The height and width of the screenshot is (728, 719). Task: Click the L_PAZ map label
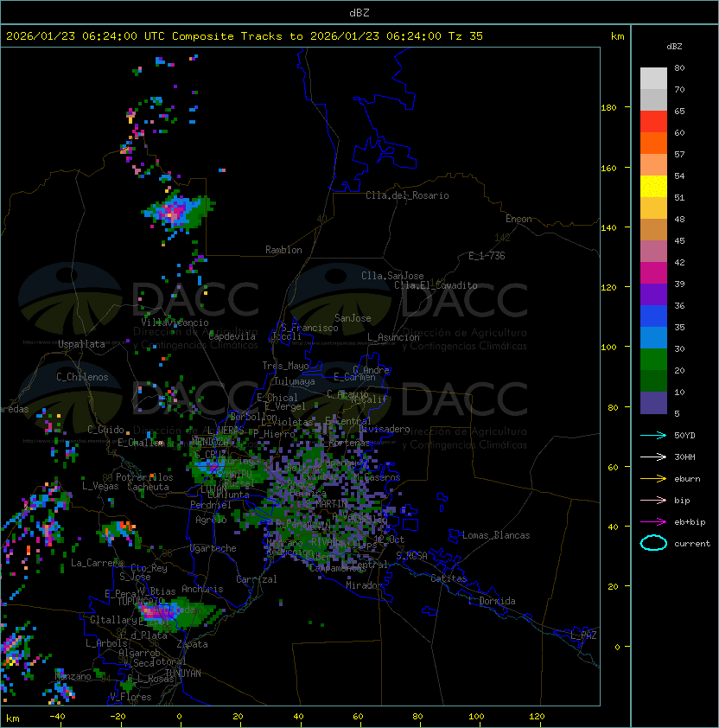583,635
